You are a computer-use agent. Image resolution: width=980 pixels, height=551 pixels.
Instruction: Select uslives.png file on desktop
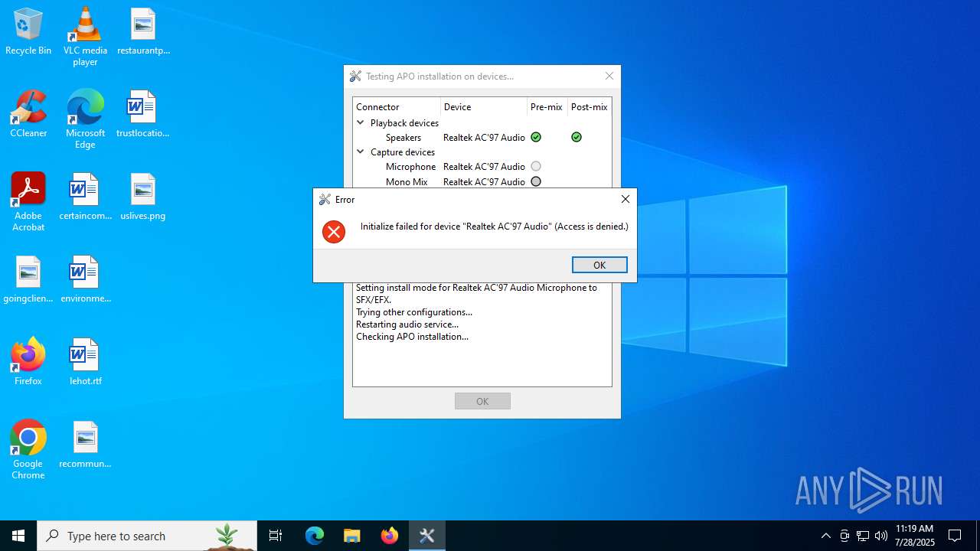click(x=143, y=197)
